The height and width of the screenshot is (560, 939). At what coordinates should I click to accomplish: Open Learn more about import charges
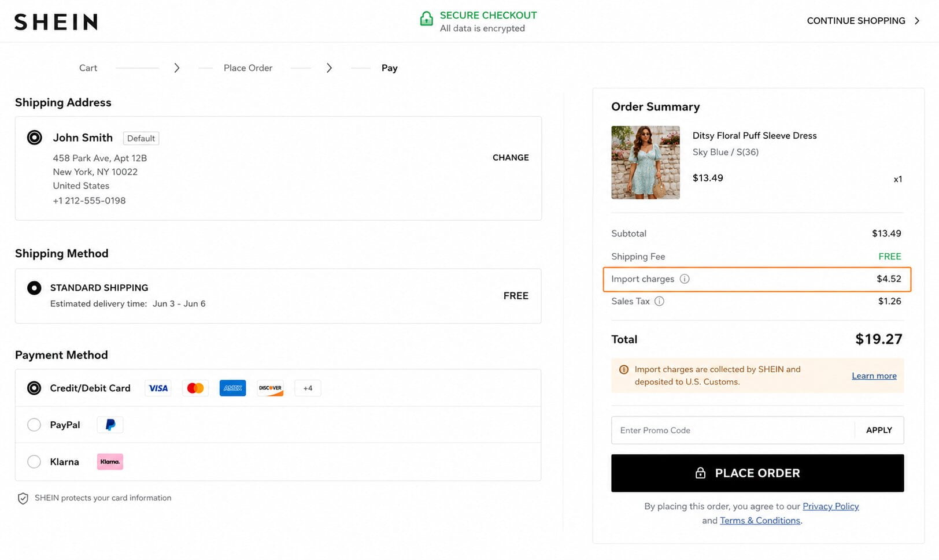(874, 376)
